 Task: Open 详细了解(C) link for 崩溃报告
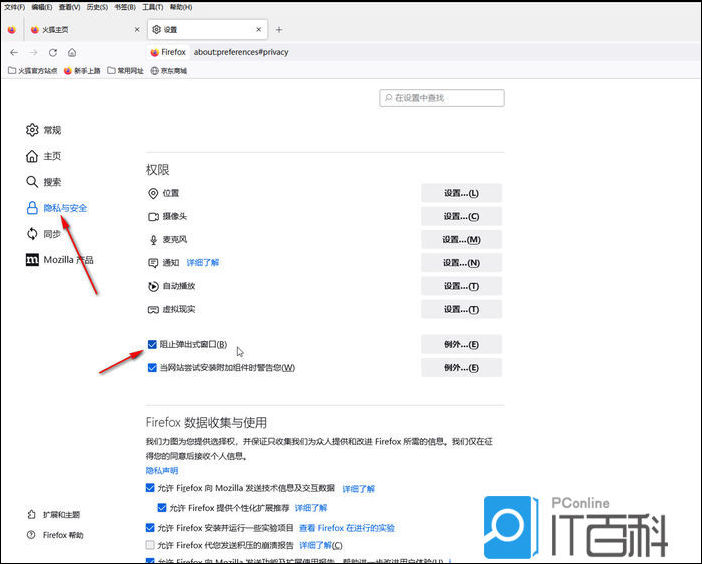(x=321, y=545)
